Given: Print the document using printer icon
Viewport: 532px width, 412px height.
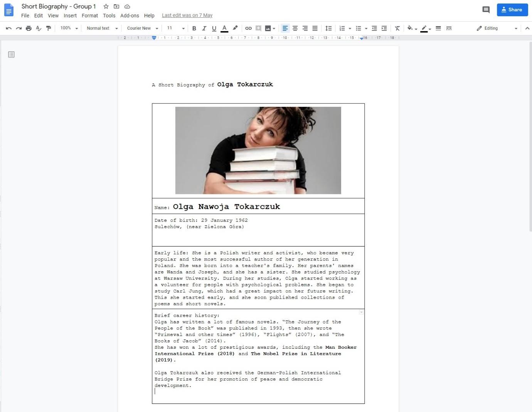Looking at the screenshot, I should click(29, 28).
